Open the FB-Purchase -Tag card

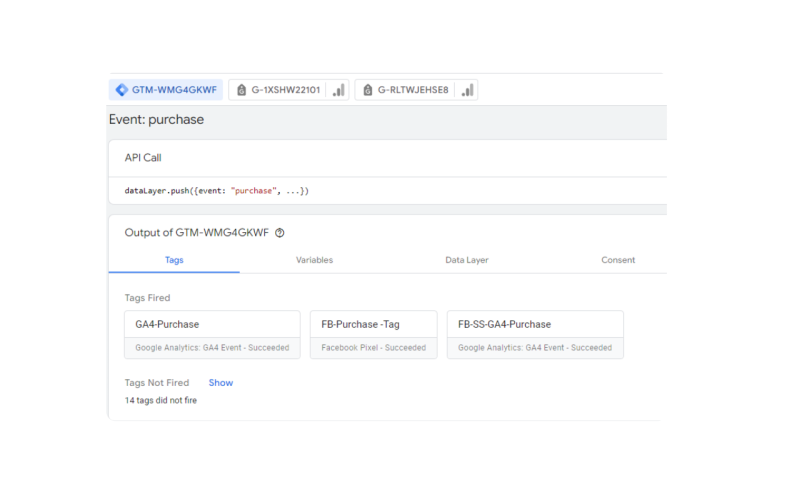[373, 335]
